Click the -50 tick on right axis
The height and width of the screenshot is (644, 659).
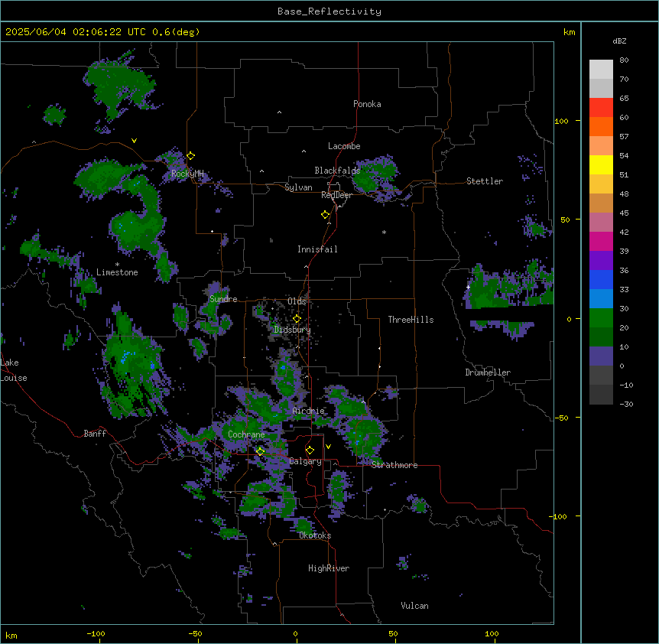click(561, 418)
